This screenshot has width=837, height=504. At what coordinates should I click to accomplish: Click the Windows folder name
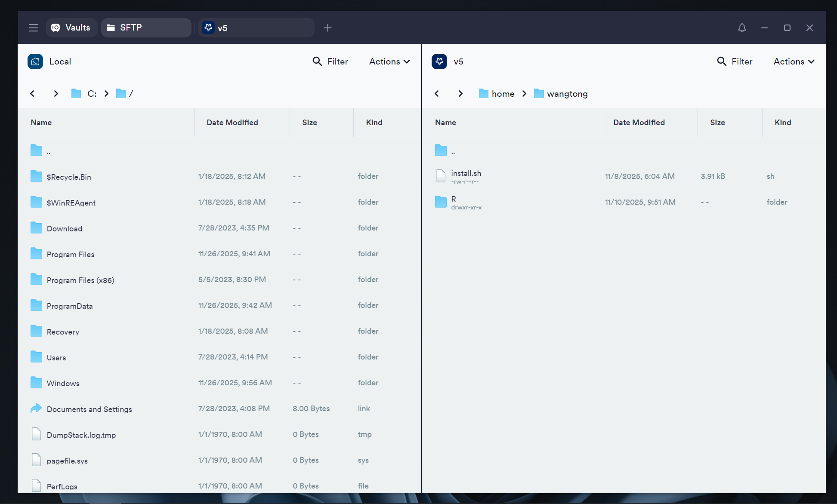(x=63, y=384)
